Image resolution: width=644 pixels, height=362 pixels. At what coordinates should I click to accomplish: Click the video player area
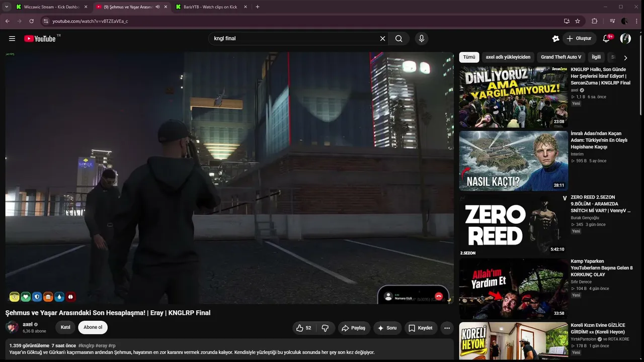tap(229, 178)
